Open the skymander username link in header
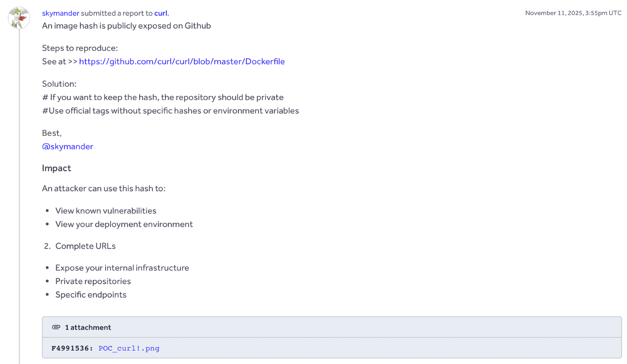This screenshot has height=364, width=627. pos(61,13)
